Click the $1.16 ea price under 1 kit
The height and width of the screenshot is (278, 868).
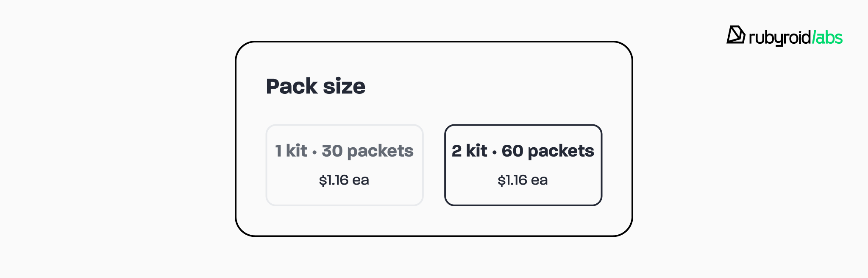coord(344,180)
